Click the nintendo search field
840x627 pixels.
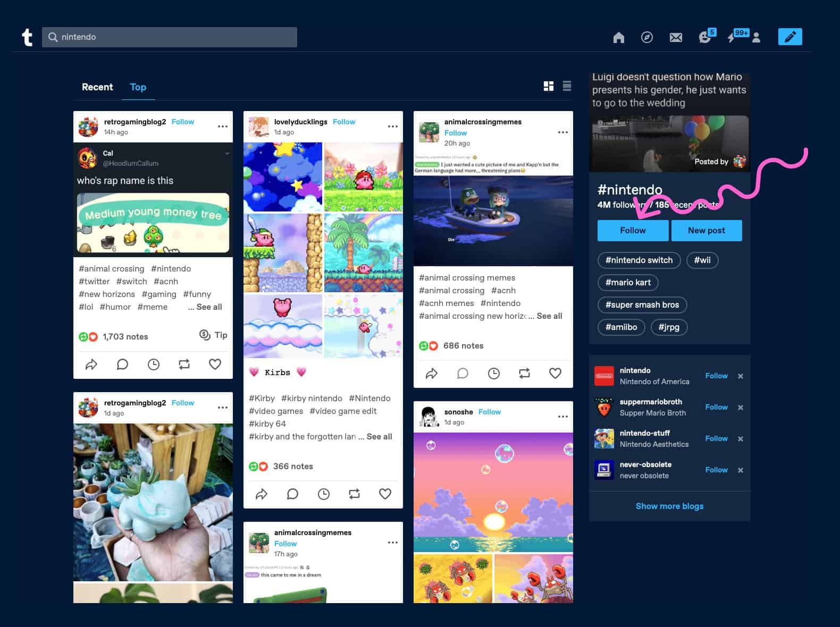tap(170, 37)
